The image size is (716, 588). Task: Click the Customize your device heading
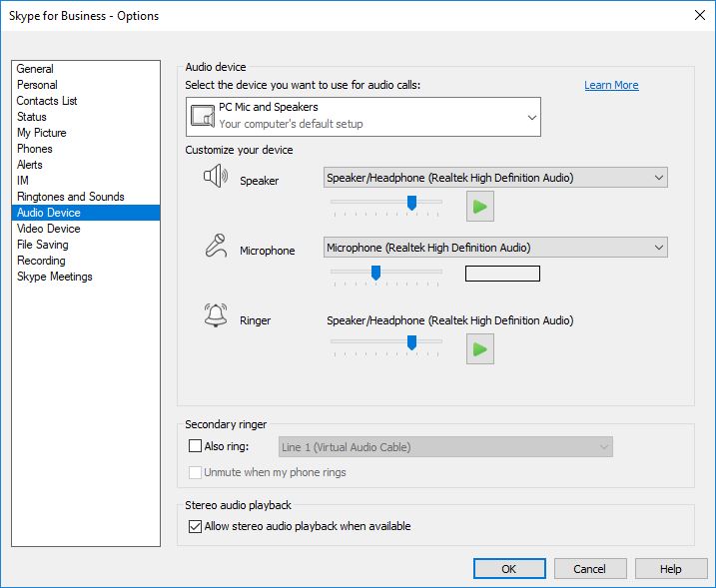pos(240,150)
